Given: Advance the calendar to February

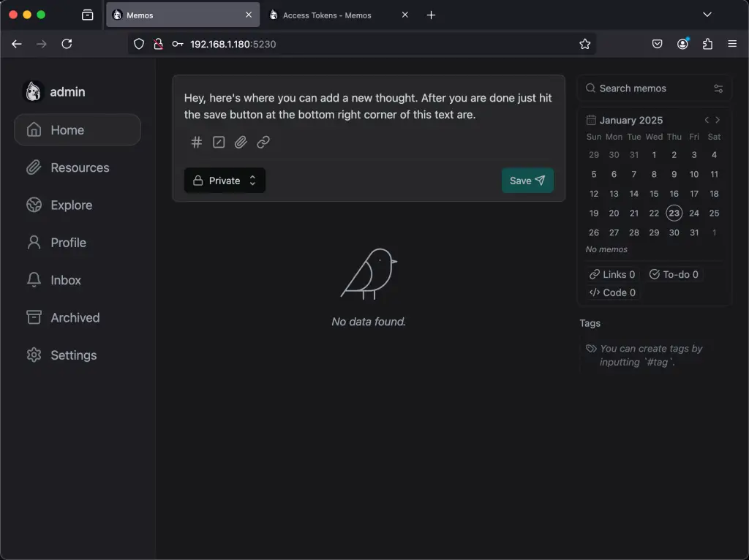Looking at the screenshot, I should (718, 119).
